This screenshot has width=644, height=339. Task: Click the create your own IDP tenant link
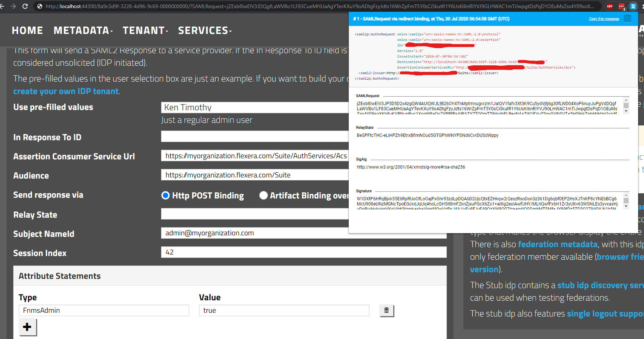(x=66, y=91)
